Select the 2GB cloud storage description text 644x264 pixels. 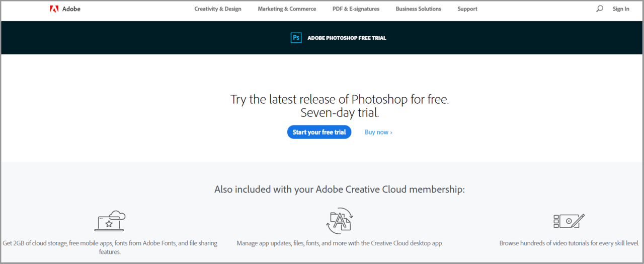coord(110,247)
